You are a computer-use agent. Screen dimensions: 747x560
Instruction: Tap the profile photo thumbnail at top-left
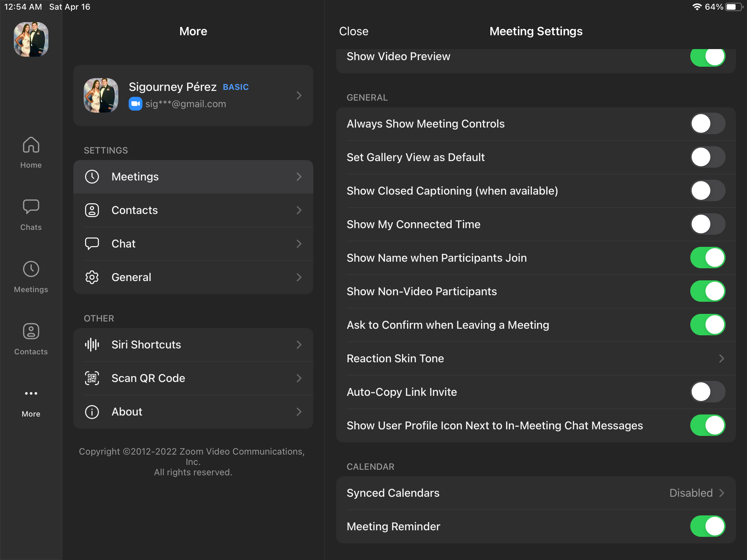point(31,39)
